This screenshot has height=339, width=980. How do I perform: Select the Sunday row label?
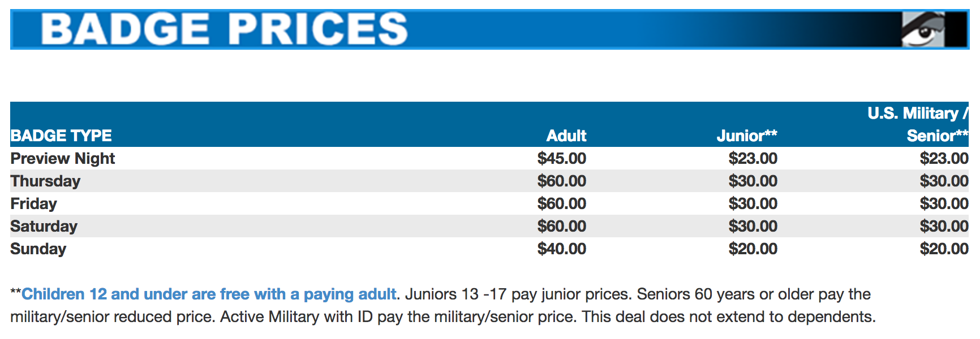[x=38, y=249]
